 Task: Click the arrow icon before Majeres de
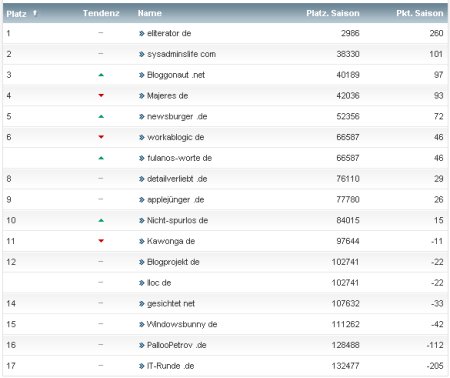point(142,96)
